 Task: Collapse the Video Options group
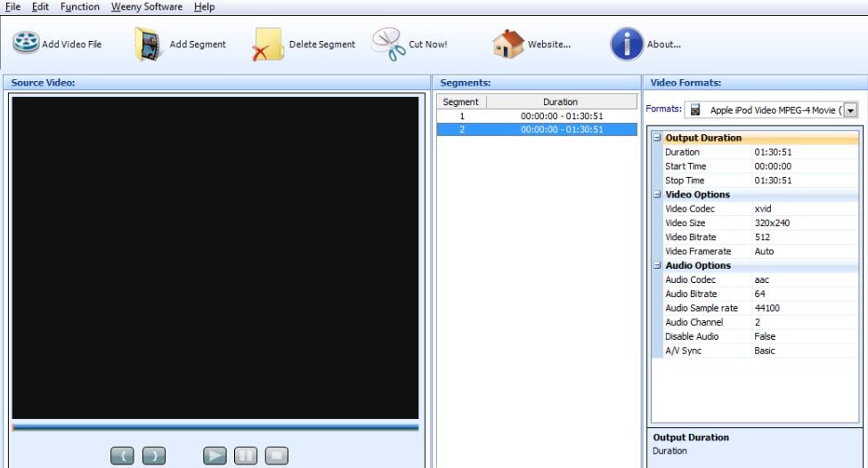tap(657, 194)
